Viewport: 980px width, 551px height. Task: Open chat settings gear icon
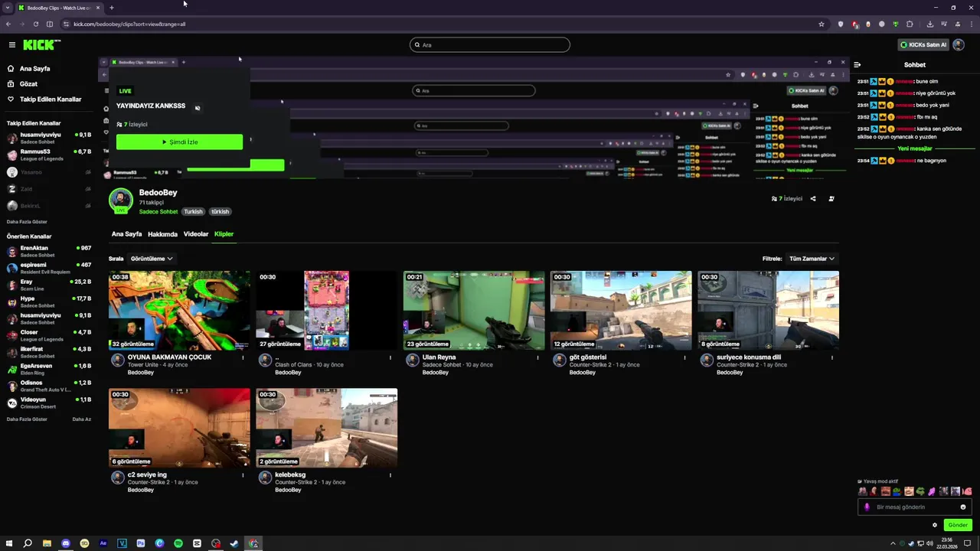(x=935, y=526)
